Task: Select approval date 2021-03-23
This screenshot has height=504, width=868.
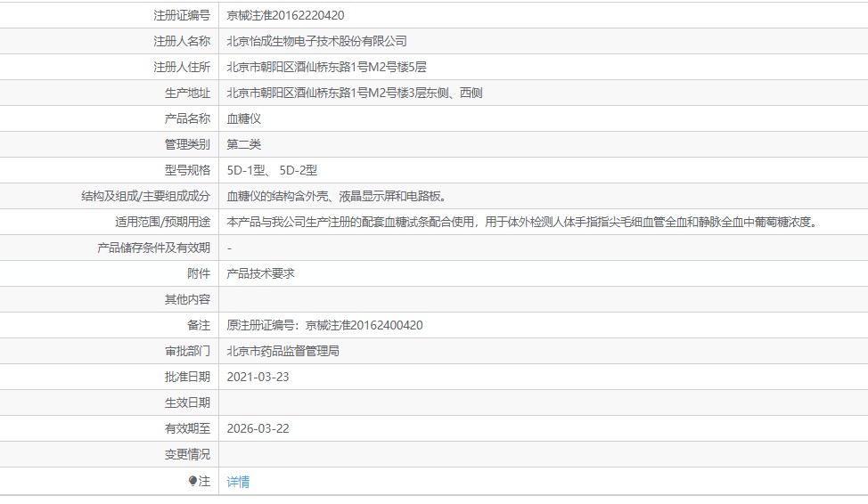Action: [258, 377]
